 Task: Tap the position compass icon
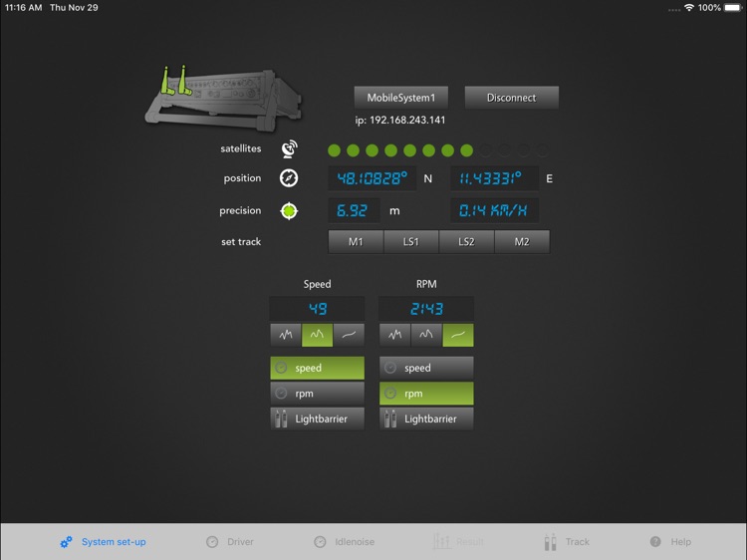click(289, 178)
